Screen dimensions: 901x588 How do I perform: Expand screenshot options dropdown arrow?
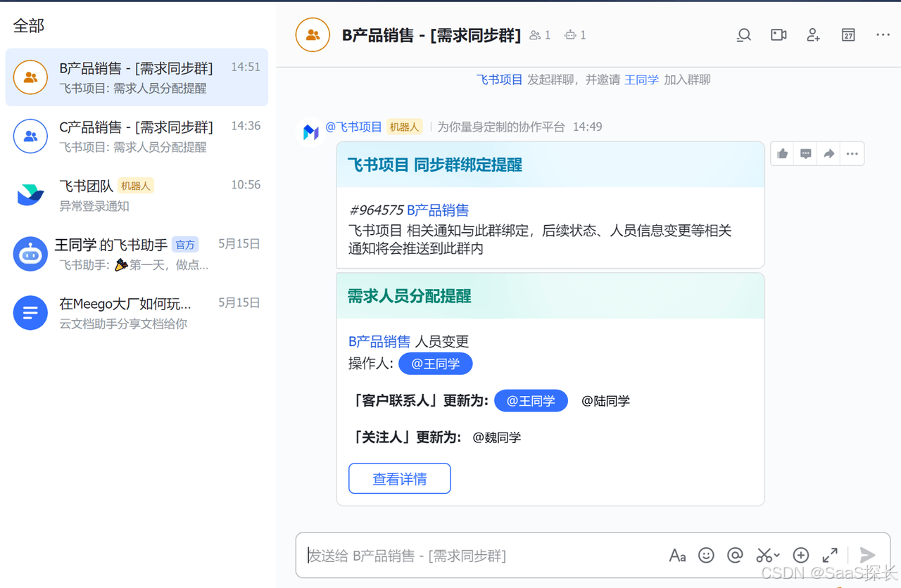[x=776, y=556]
